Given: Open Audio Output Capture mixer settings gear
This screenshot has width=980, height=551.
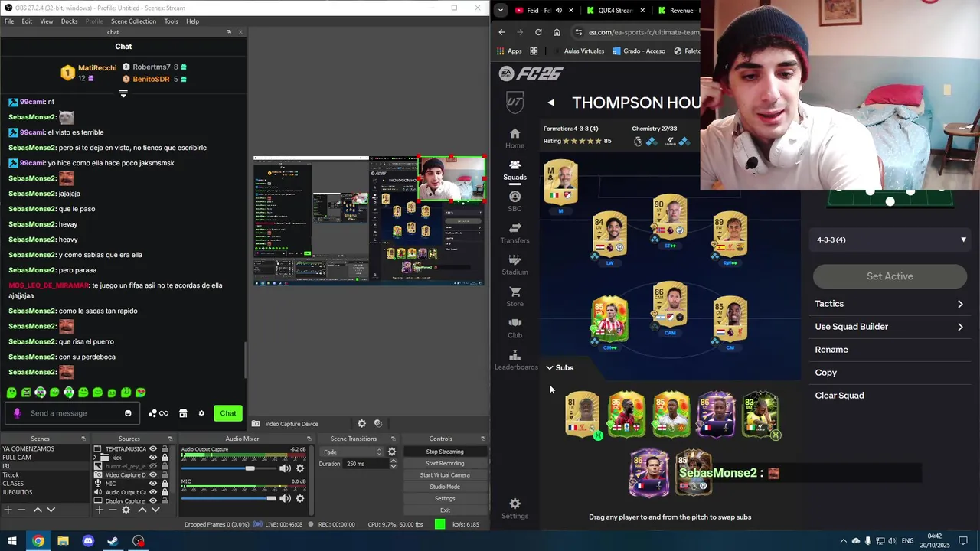Looking at the screenshot, I should coord(300,468).
